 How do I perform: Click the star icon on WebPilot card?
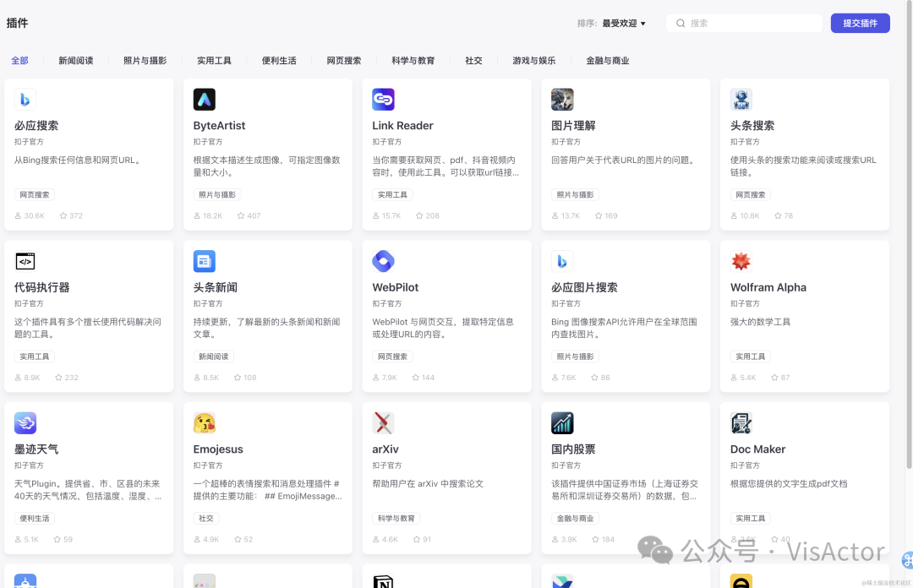pyautogui.click(x=415, y=378)
